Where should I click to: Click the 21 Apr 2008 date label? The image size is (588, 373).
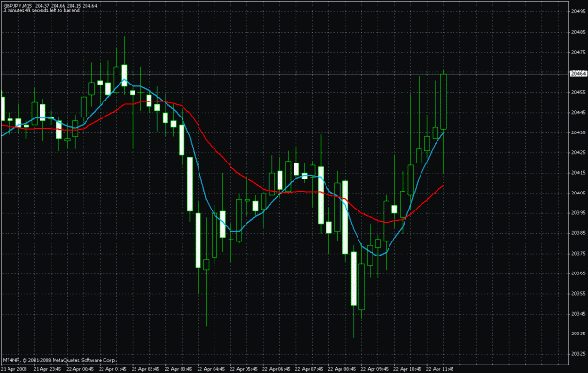pos(13,369)
